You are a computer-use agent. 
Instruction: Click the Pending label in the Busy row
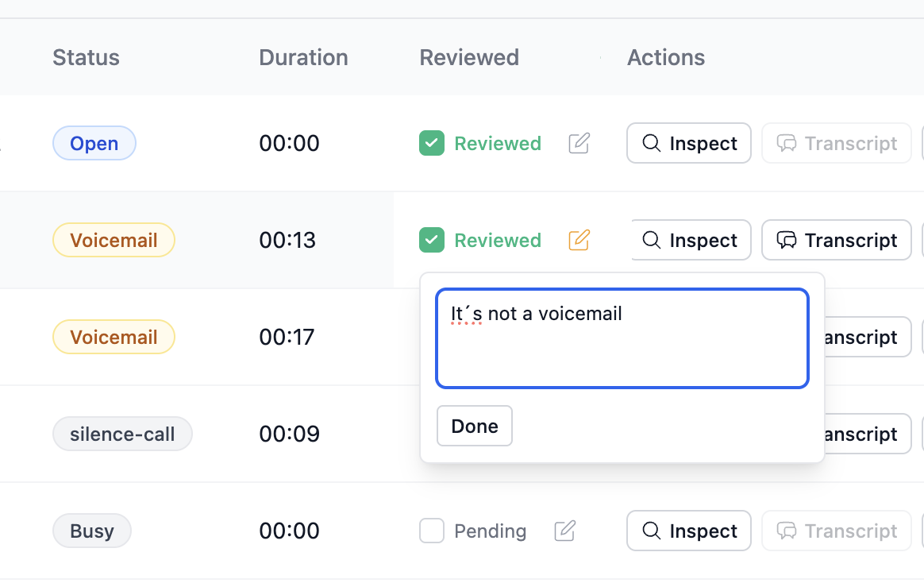[x=491, y=531]
